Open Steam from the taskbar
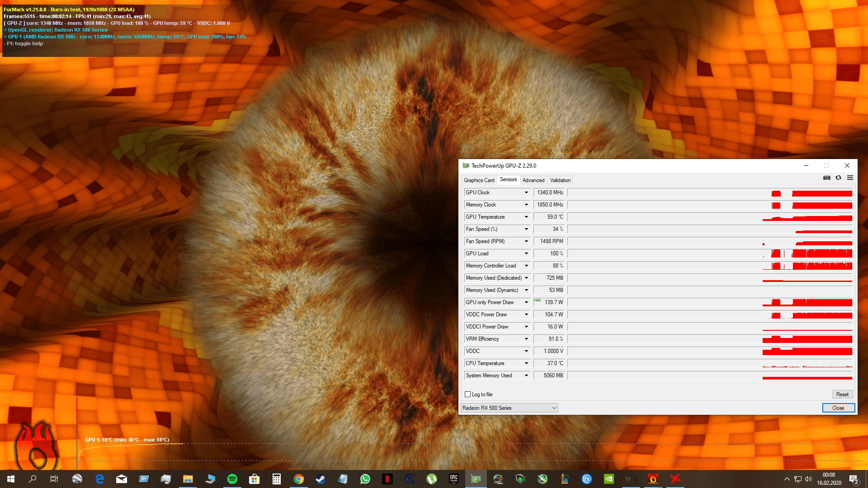 click(321, 479)
